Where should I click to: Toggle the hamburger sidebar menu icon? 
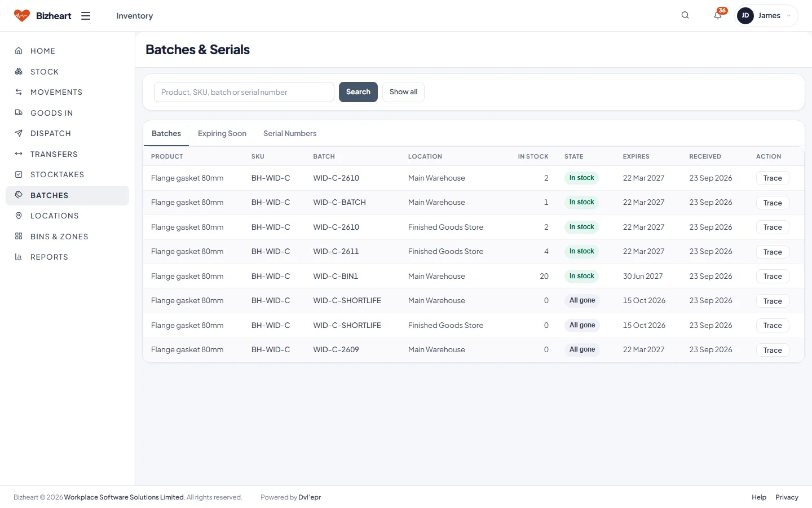click(86, 16)
